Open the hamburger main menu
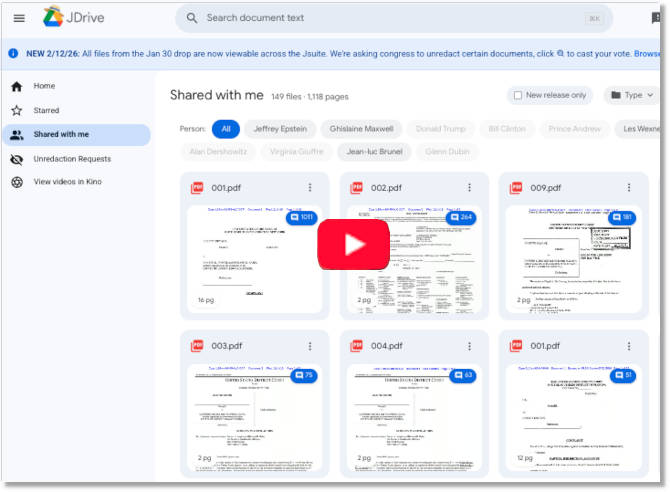The width and height of the screenshot is (670, 492). point(19,18)
